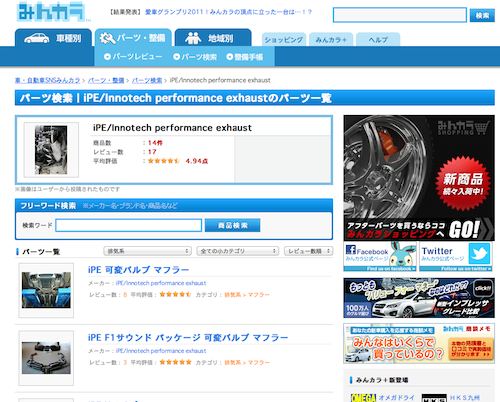This screenshot has height=402, width=500.
Task: Go to パーツ検索 submenu
Action: [195, 57]
